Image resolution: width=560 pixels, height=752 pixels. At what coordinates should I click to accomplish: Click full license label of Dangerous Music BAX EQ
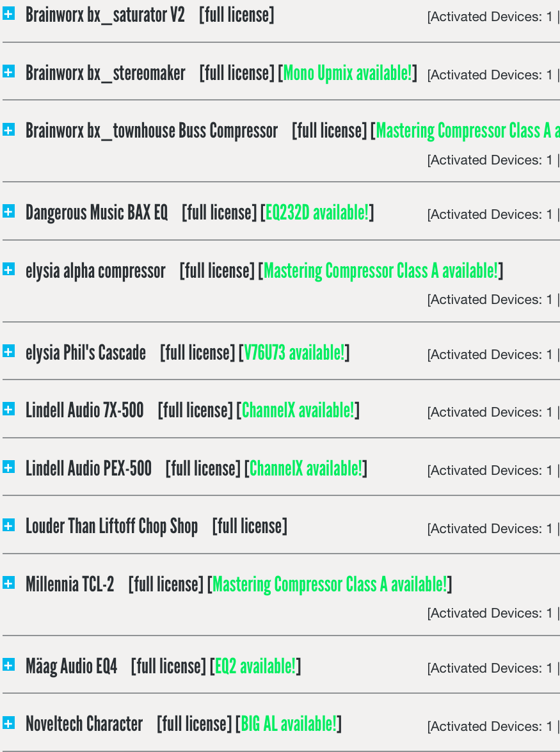coord(219,213)
